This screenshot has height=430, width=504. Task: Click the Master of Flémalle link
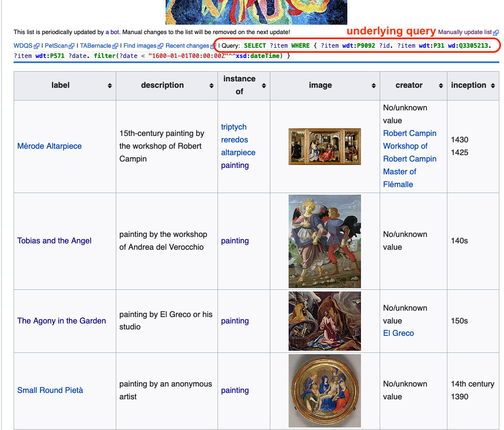(399, 178)
